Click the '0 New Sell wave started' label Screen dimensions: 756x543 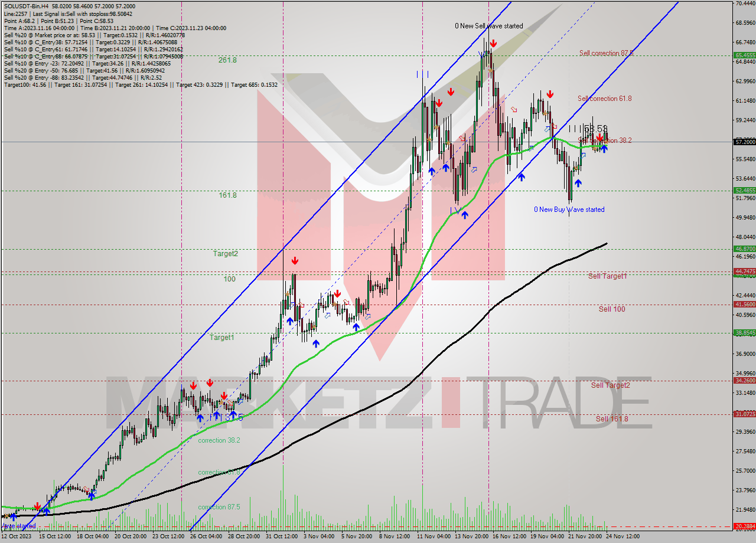coord(488,26)
